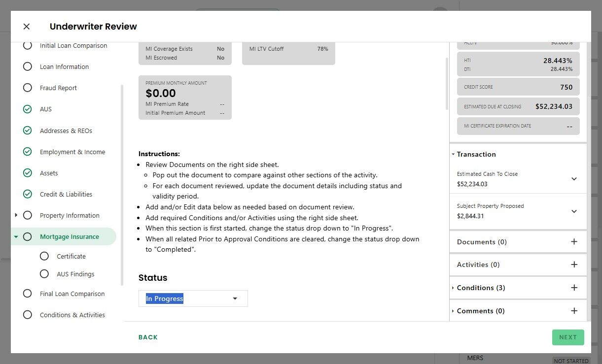Click the completed check icon for Assets
Image resolution: width=602 pixels, height=364 pixels.
point(28,173)
